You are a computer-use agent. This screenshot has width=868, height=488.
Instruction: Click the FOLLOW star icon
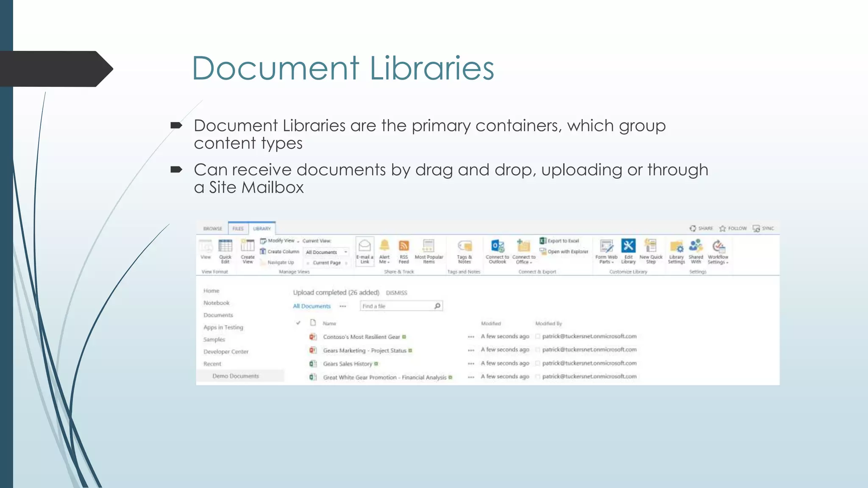[x=723, y=229]
